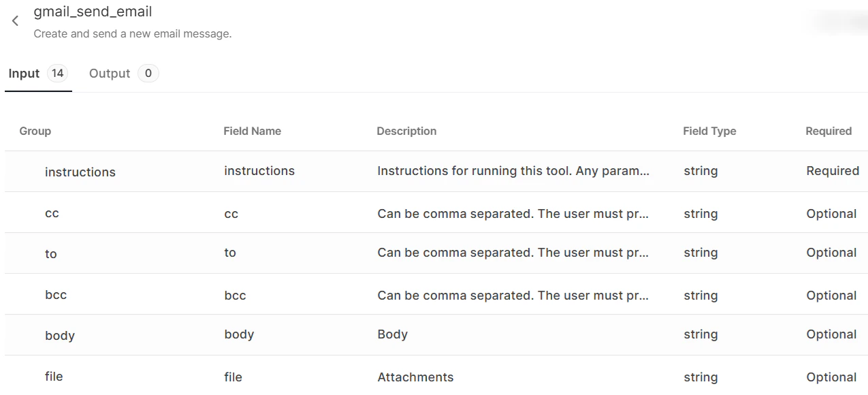868x395 pixels.
Task: Click the Field Name column header
Action: pos(253,131)
